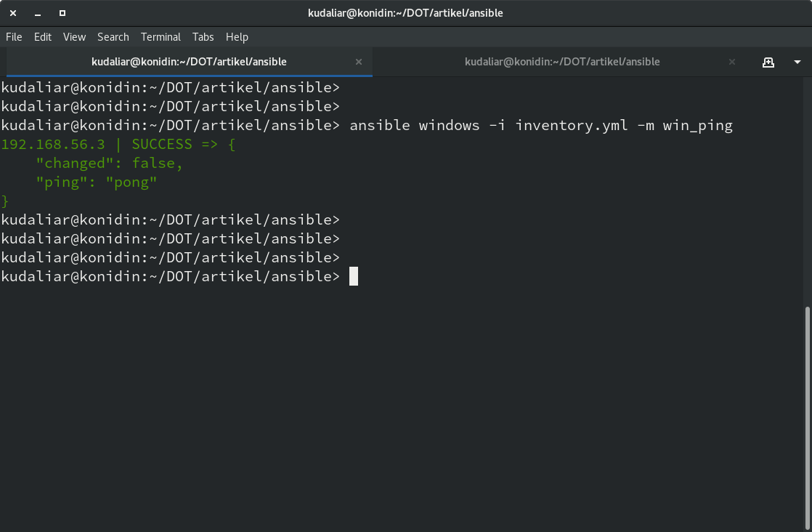Screen dimensions: 812x532
Task: Open the View menu
Action: coord(75,37)
